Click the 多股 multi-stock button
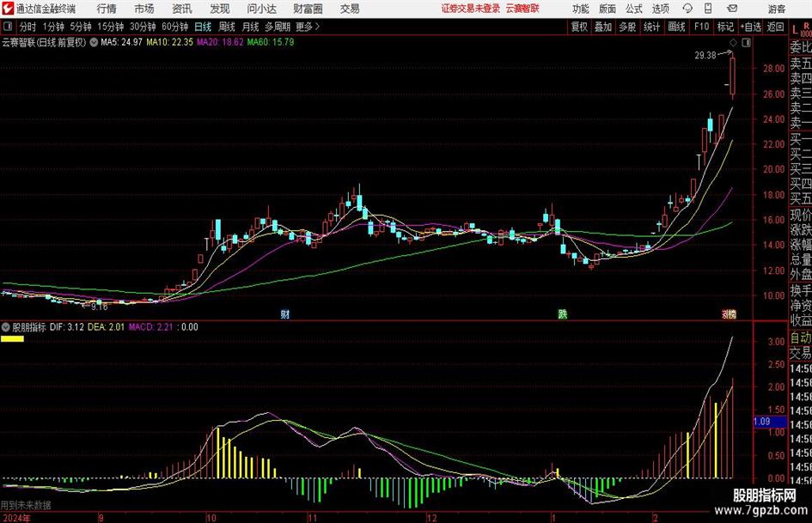Screen dimensions: 812x523 click(627, 27)
